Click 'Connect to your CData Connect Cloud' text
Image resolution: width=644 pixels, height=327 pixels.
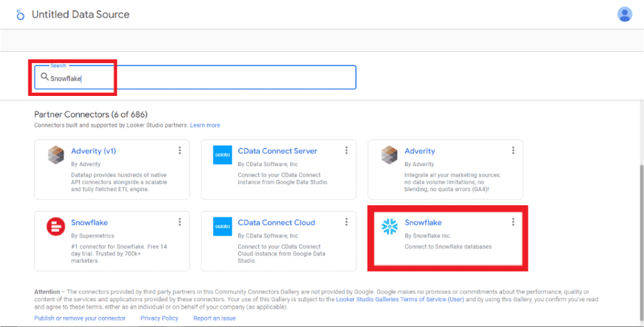[282, 254]
